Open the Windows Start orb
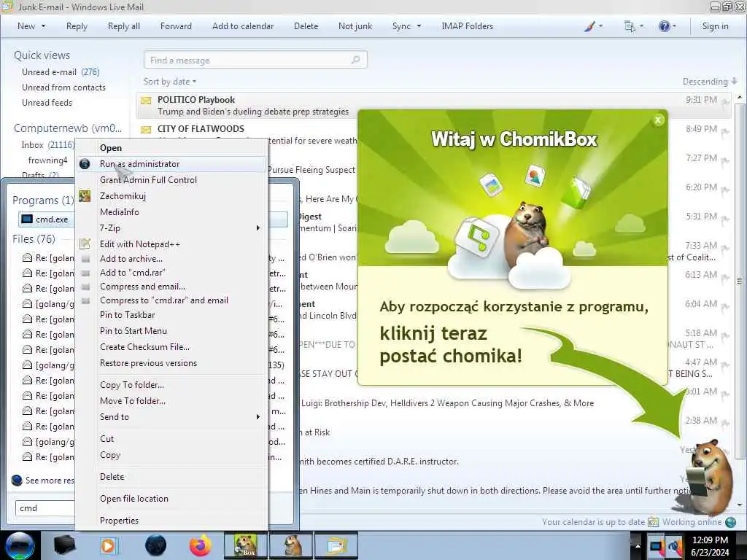 (20, 545)
